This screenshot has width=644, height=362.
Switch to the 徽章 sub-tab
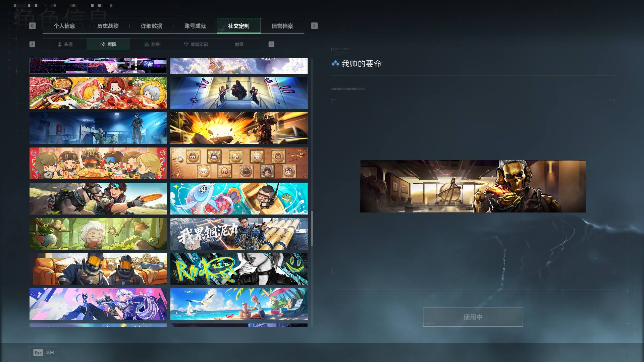239,44
